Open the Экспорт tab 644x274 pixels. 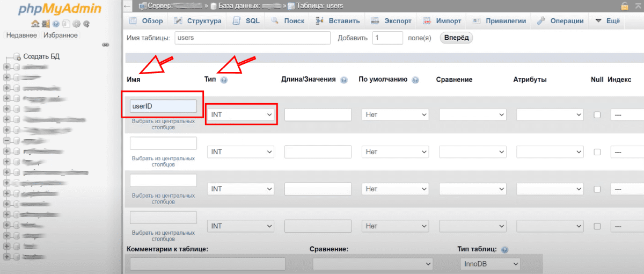(391, 21)
